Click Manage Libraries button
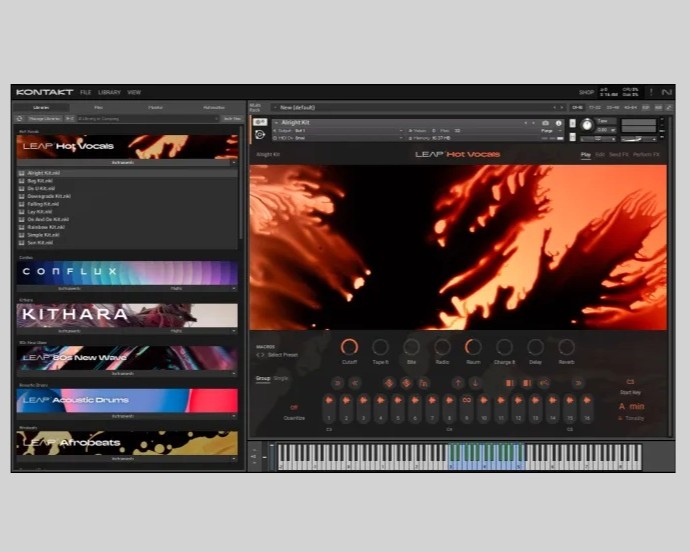The image size is (690, 552). 44,119
